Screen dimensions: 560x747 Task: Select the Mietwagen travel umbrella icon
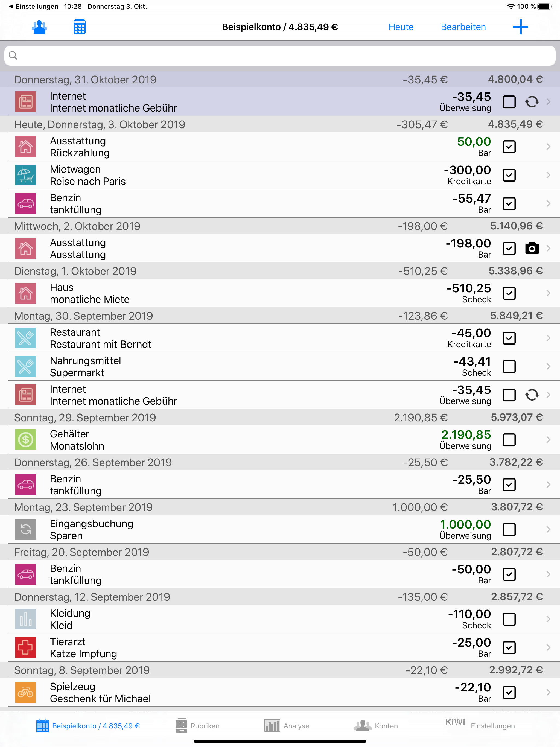25,175
